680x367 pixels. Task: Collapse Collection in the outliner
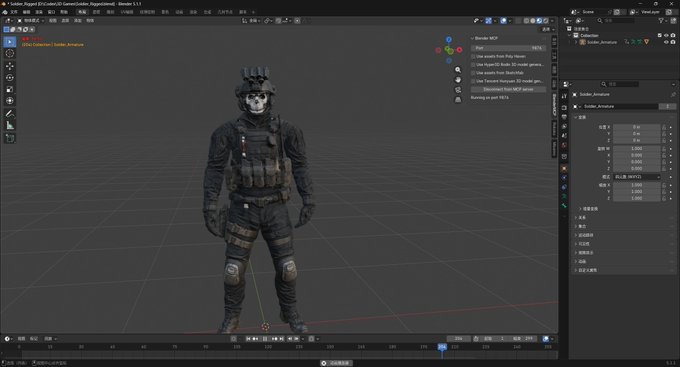click(x=570, y=36)
